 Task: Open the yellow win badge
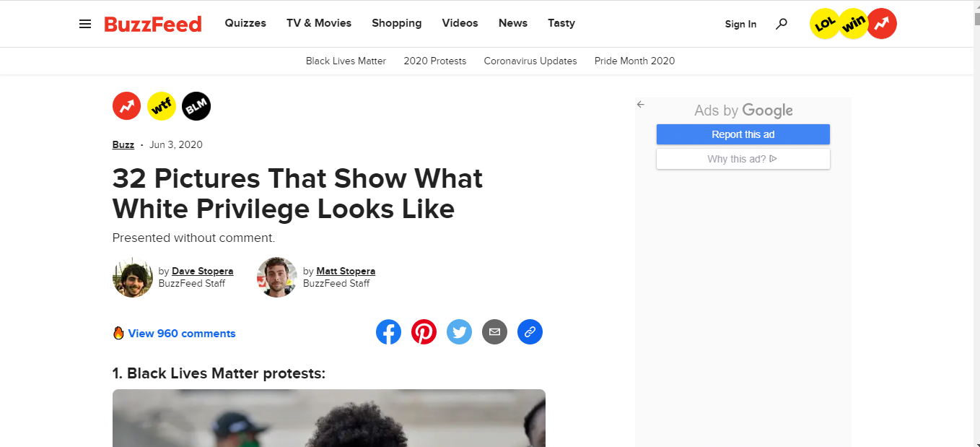854,24
